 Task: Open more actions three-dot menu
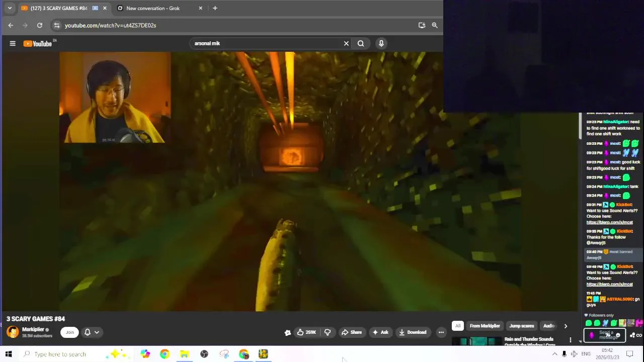click(441, 332)
